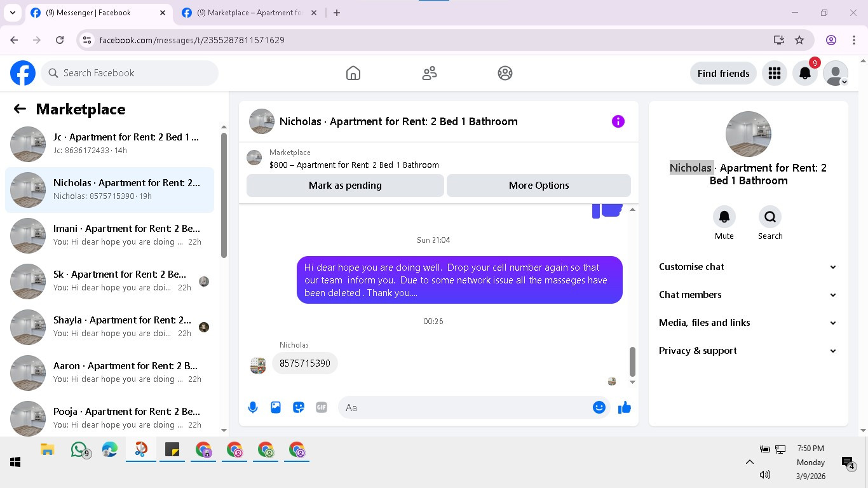
Task: Expand the Privacy & support section
Action: coord(748,351)
